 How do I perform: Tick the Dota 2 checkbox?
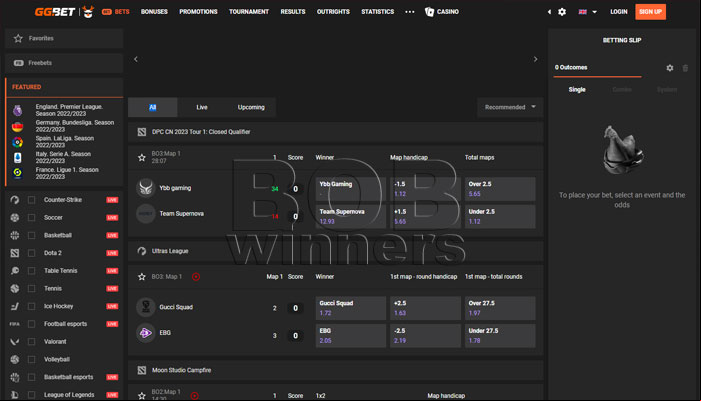pos(31,253)
